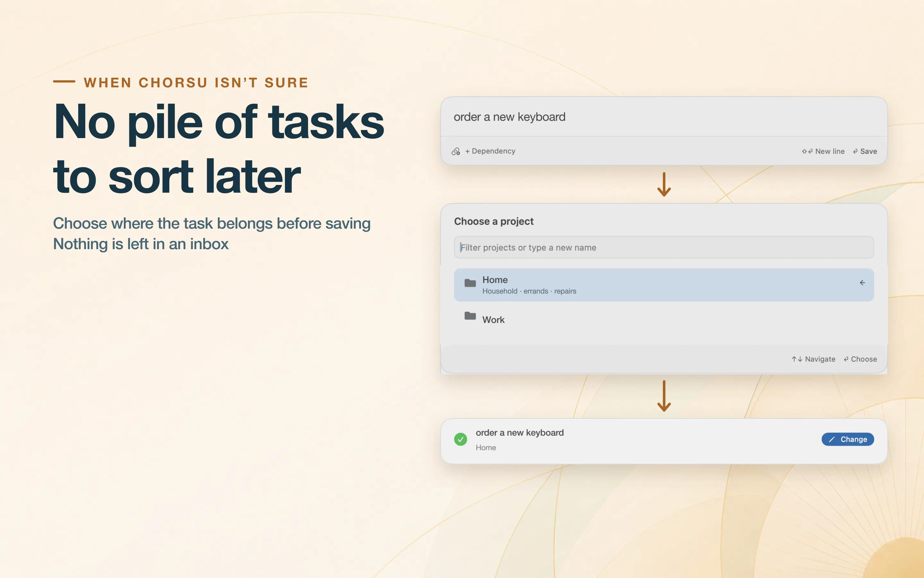Click the Home label under the saved task
This screenshot has height=578, width=924.
pyautogui.click(x=486, y=448)
